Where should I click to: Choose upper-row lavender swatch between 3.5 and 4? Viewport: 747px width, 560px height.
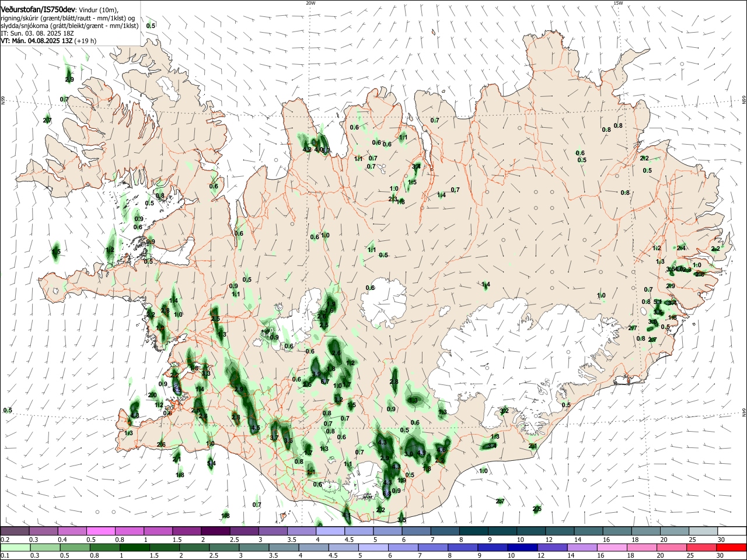tap(301, 531)
